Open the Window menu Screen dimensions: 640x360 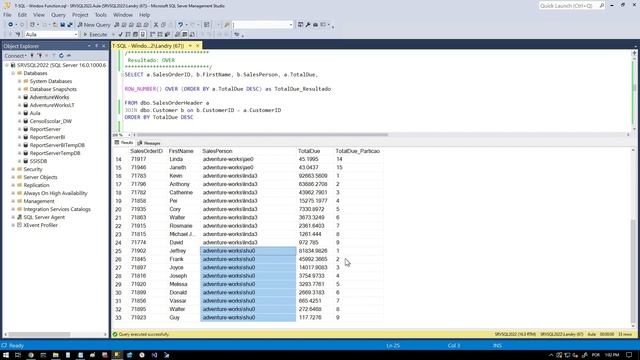point(123,15)
